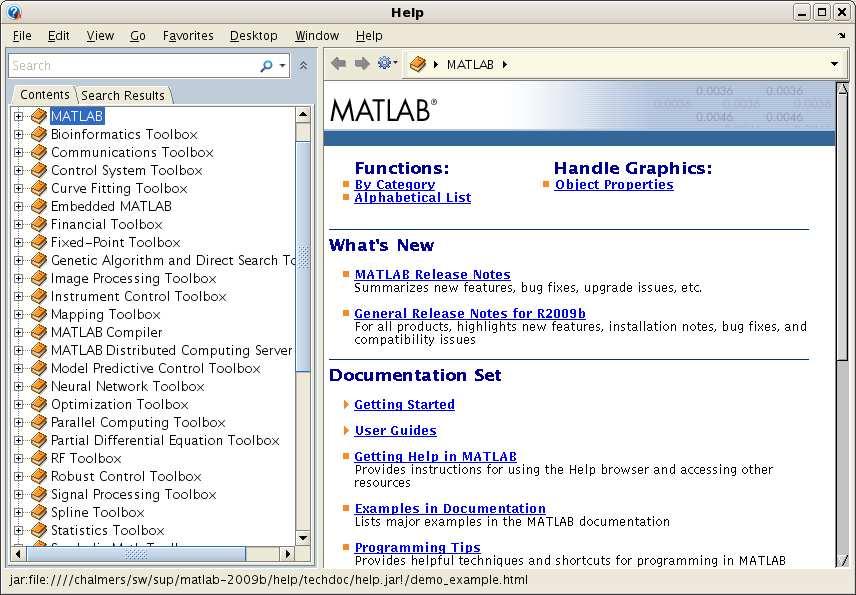Click the Help question mark title icon
Viewport: 856px width, 595px height.
pos(15,12)
